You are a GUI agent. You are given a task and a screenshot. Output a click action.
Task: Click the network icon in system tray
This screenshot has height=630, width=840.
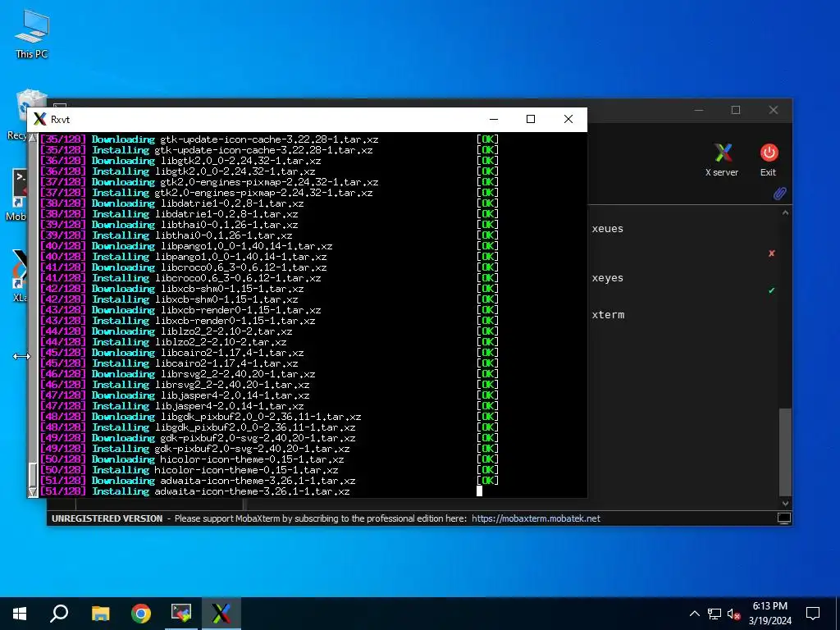[714, 614]
